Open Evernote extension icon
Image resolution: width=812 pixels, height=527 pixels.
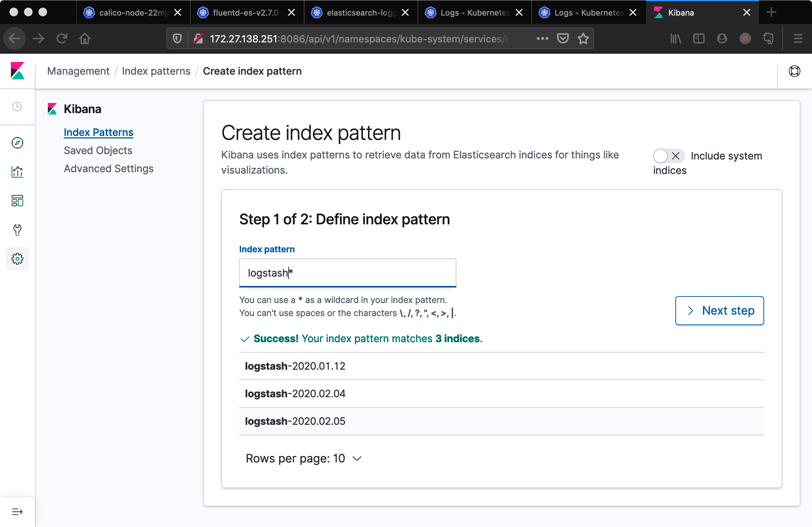(768, 38)
